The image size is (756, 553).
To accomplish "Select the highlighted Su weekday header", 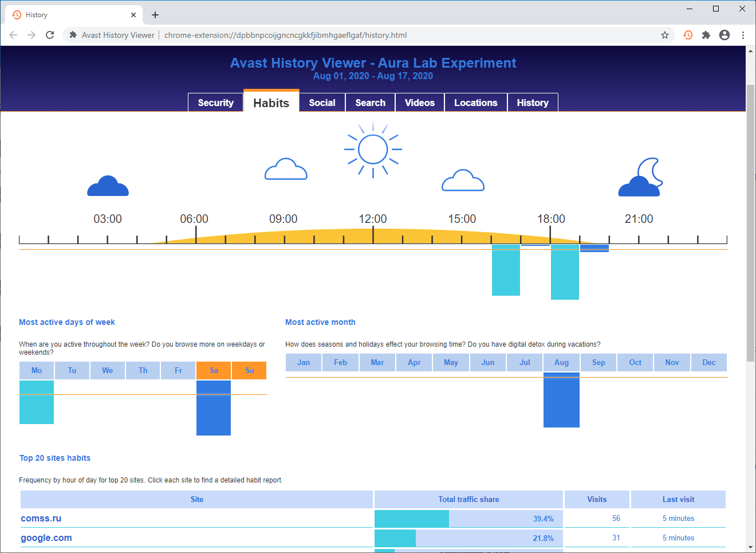I will pos(250,370).
